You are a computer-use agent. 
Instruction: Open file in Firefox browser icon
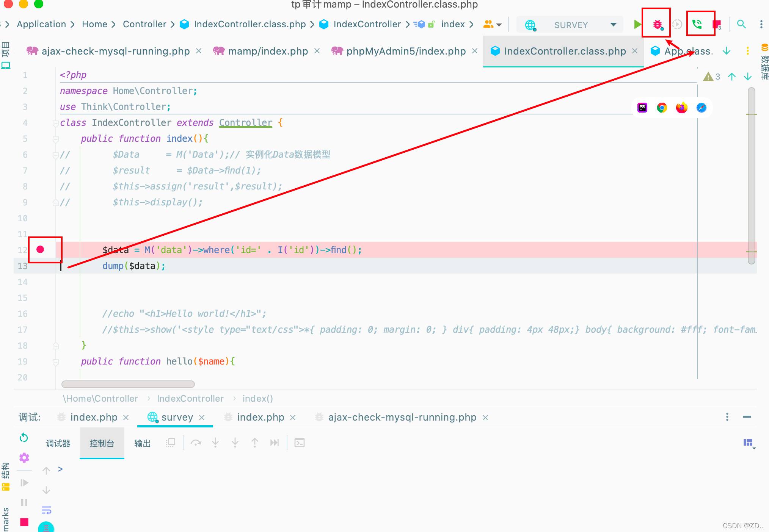click(x=681, y=108)
